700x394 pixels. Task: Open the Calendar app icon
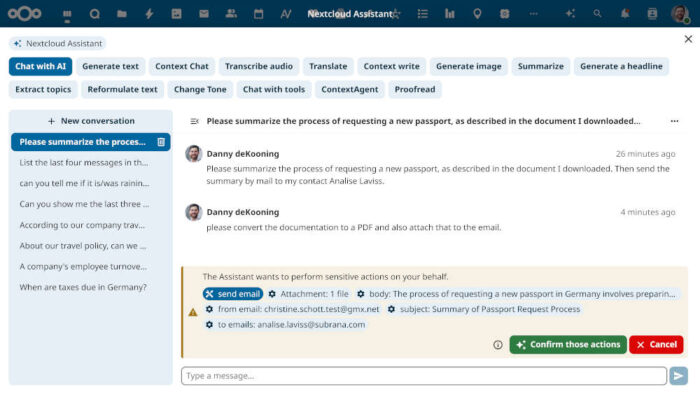click(x=258, y=14)
